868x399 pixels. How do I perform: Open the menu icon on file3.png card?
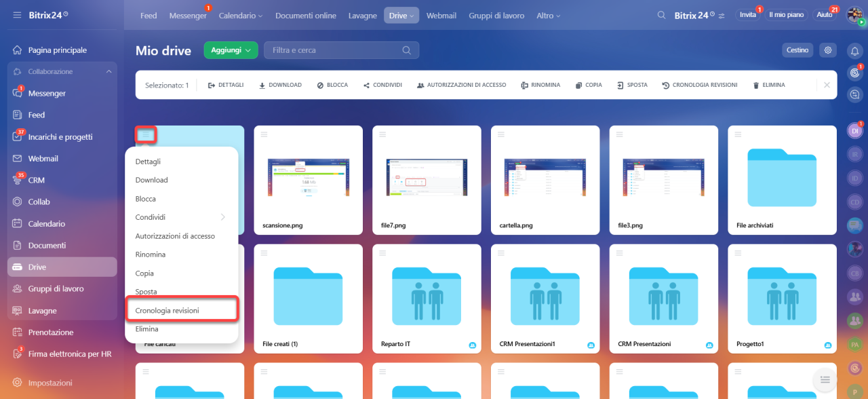(620, 134)
